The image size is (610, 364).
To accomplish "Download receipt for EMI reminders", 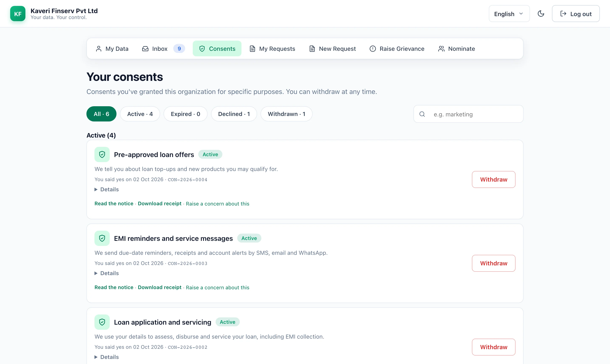I will point(159,287).
